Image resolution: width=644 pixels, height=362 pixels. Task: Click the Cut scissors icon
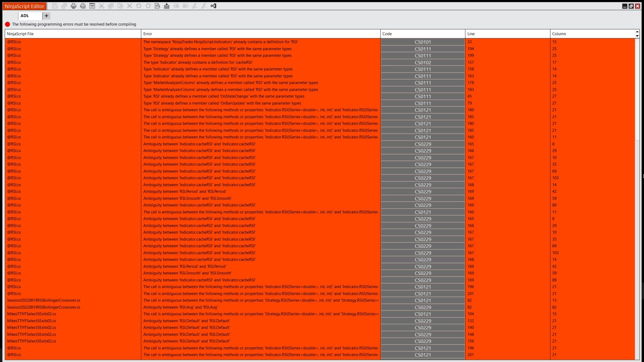(102, 6)
